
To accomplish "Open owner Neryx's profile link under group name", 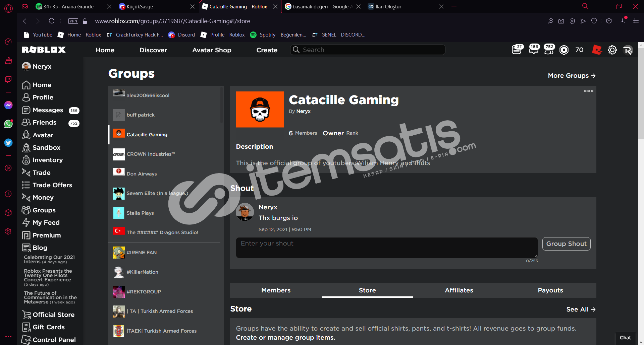I will coord(303,111).
